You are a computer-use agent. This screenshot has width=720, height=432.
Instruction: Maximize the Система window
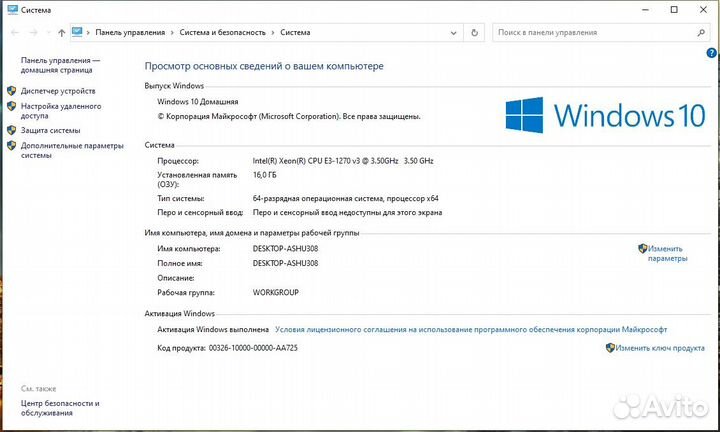pos(674,10)
